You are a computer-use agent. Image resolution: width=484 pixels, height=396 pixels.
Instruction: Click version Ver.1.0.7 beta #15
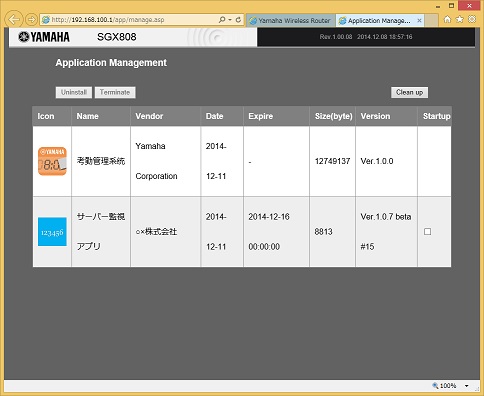click(386, 232)
